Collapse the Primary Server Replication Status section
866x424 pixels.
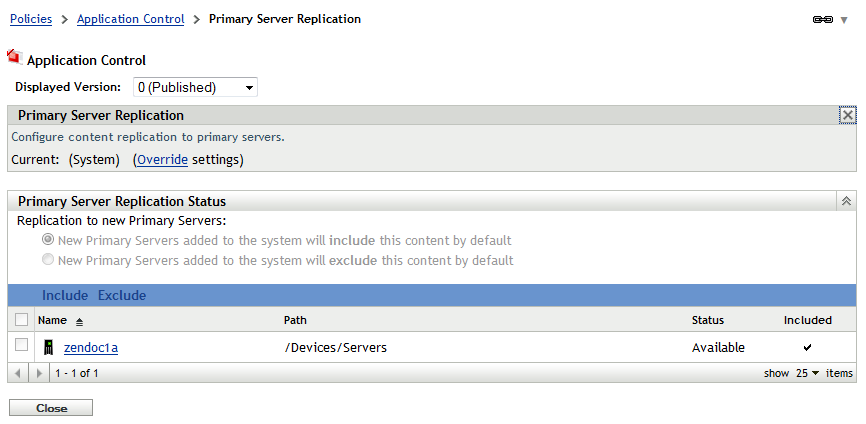point(847,201)
